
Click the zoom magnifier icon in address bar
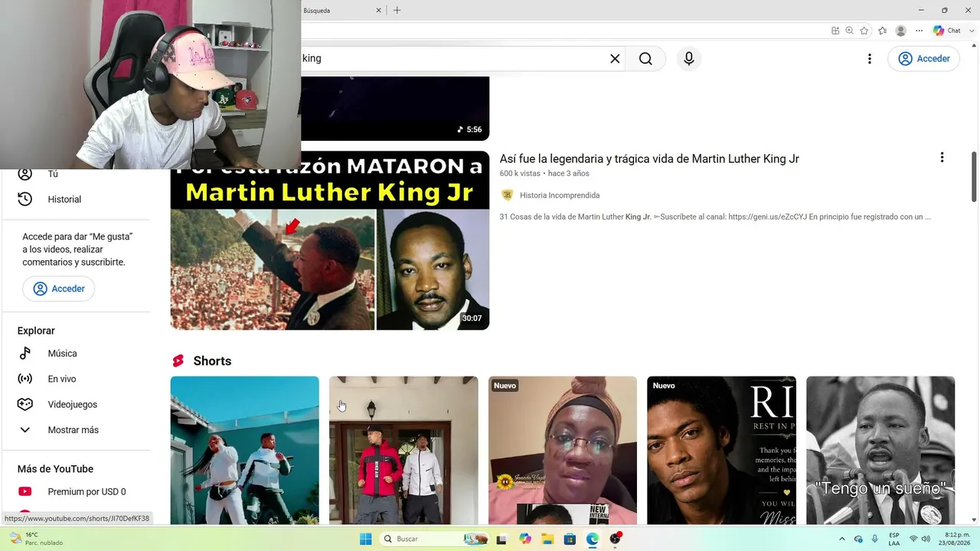pos(850,31)
